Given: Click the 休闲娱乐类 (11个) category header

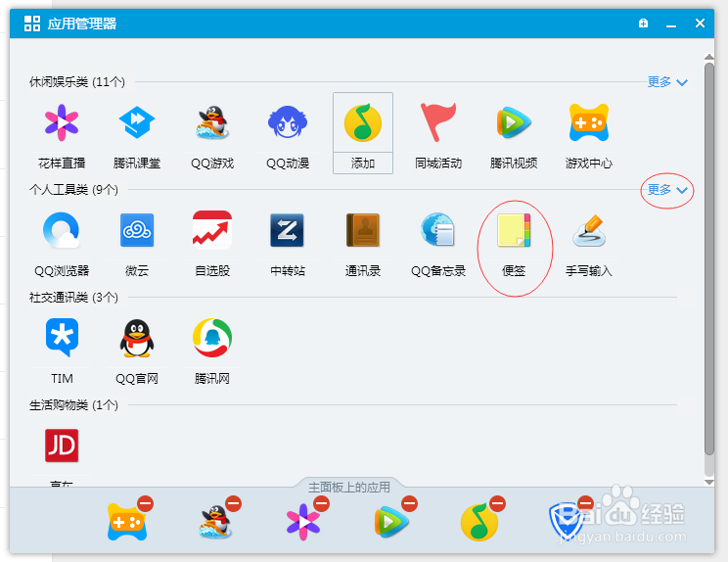Looking at the screenshot, I should 77,82.
